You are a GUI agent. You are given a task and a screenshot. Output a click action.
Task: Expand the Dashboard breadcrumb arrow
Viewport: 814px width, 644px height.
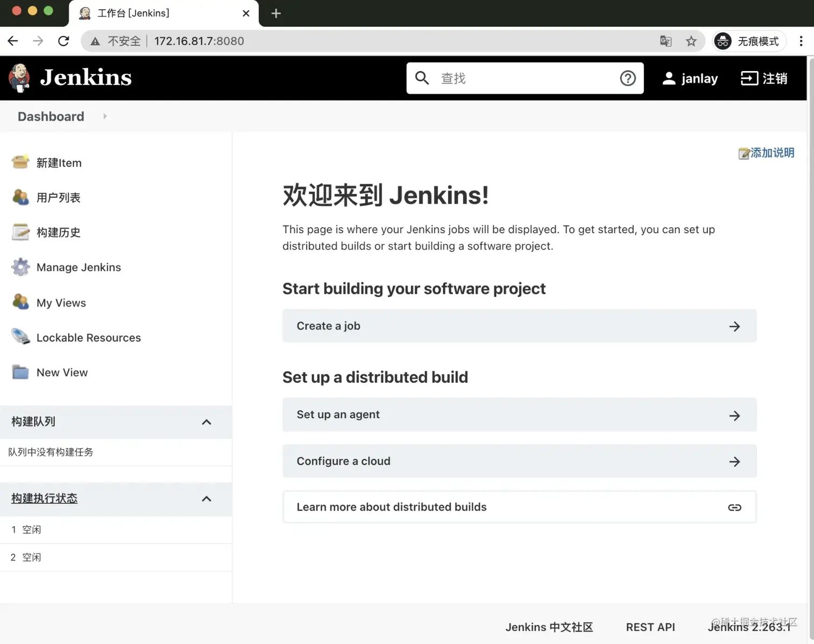click(104, 116)
